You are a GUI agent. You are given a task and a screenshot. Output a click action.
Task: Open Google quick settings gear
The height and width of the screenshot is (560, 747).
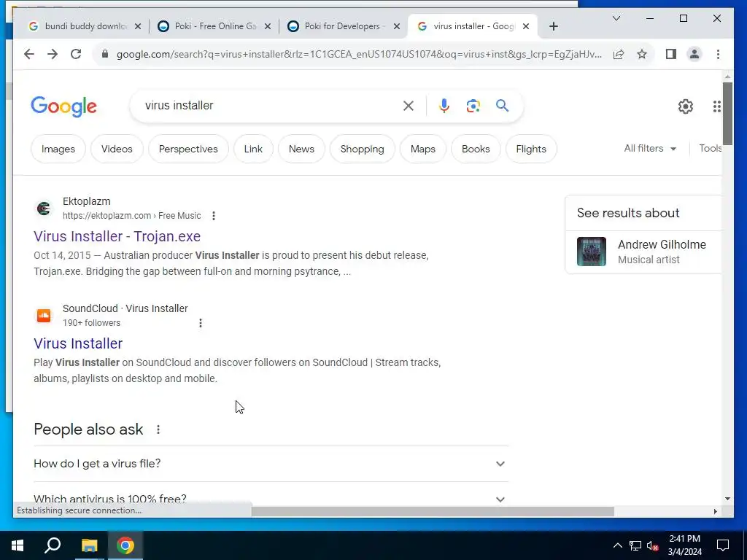(686, 106)
